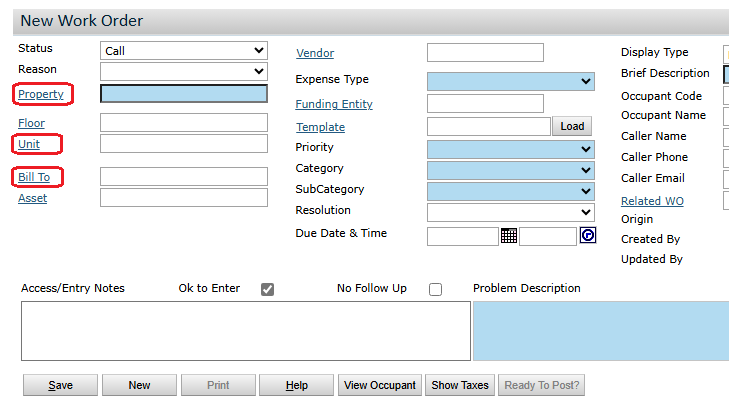The width and height of the screenshot is (729, 404).
Task: Click the Show Taxes button
Action: tap(460, 385)
